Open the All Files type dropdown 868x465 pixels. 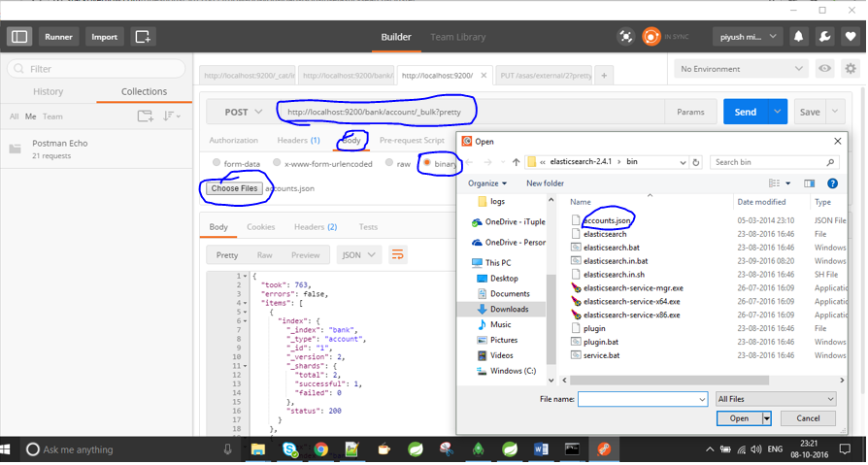pyautogui.click(x=775, y=399)
